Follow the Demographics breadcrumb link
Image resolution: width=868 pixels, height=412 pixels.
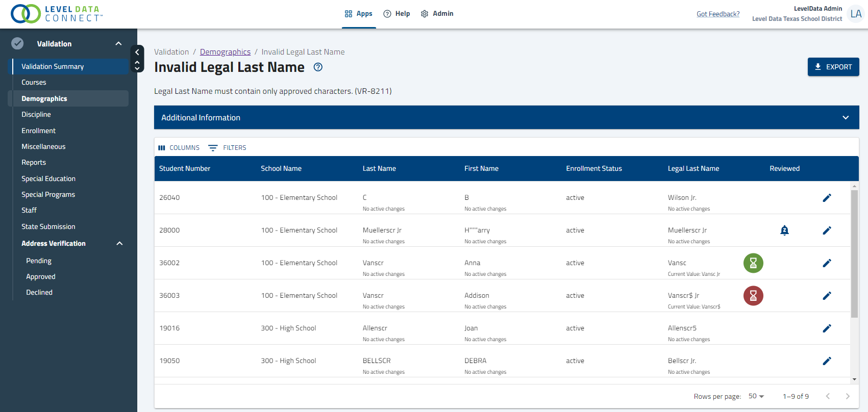point(225,52)
